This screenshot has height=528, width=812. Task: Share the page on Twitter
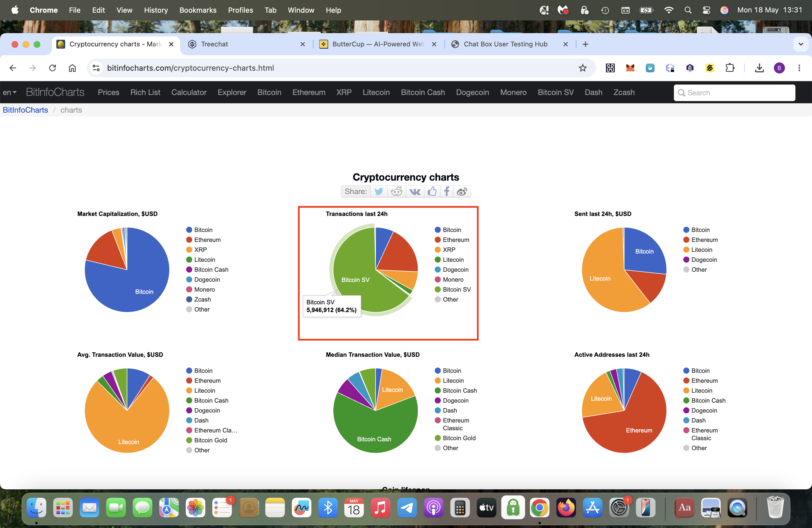(x=379, y=192)
